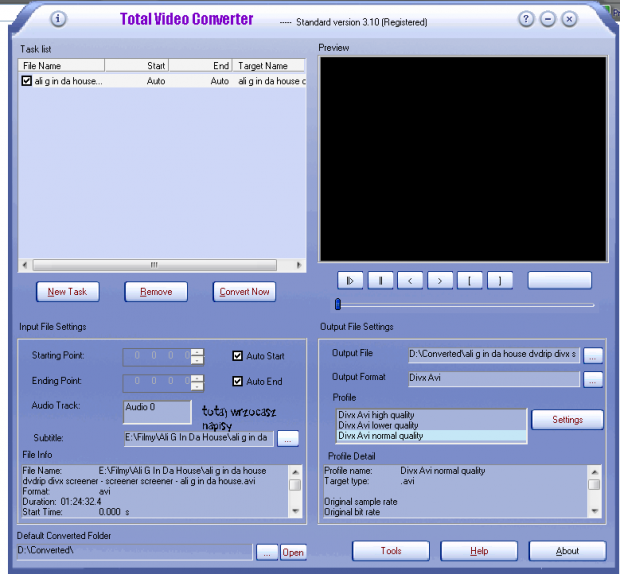
Task: Select Divx Avi high quality profile
Action: tap(376, 415)
